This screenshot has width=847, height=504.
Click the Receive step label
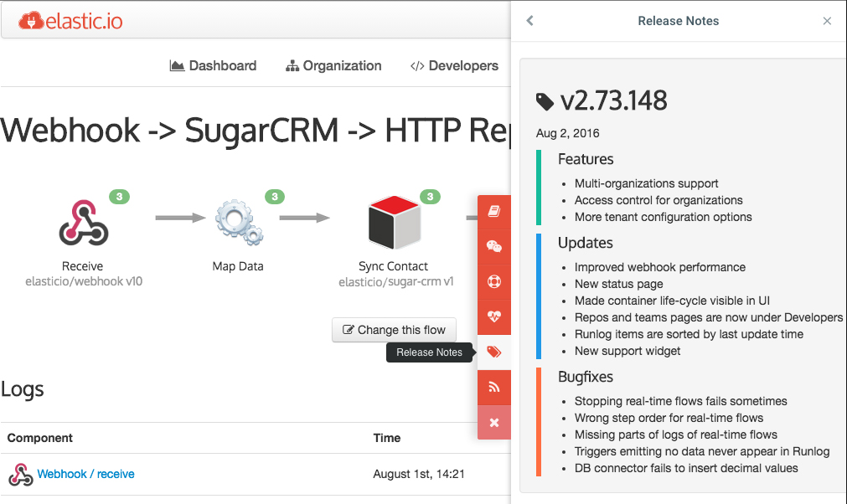[82, 266]
